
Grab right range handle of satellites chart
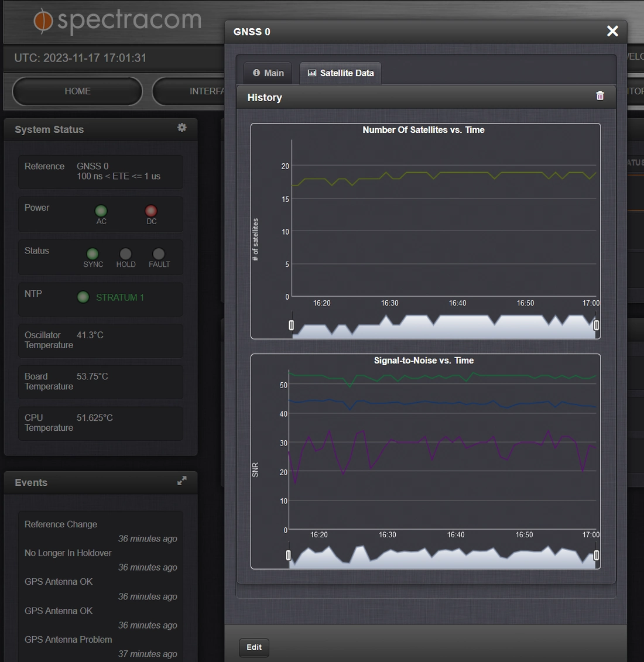tap(596, 325)
